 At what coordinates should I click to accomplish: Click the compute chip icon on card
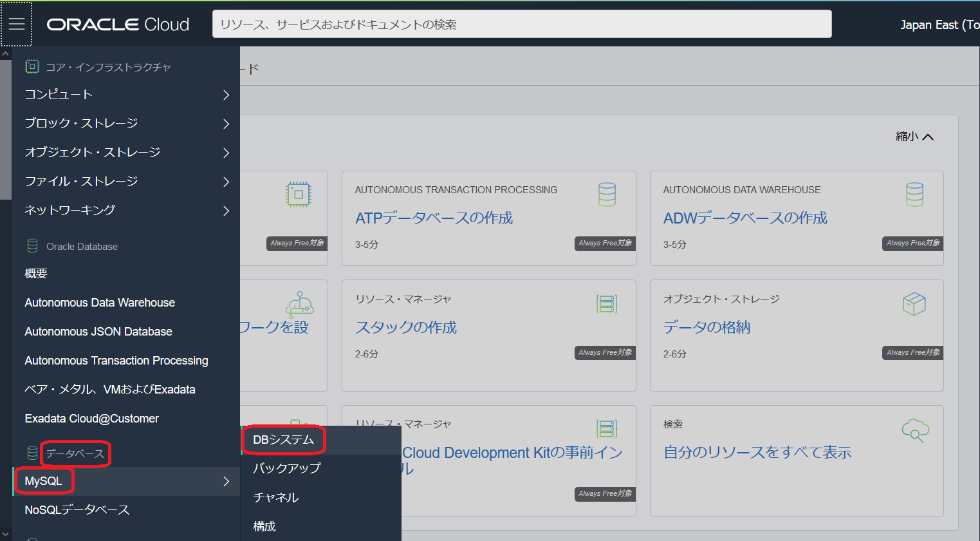point(299,195)
